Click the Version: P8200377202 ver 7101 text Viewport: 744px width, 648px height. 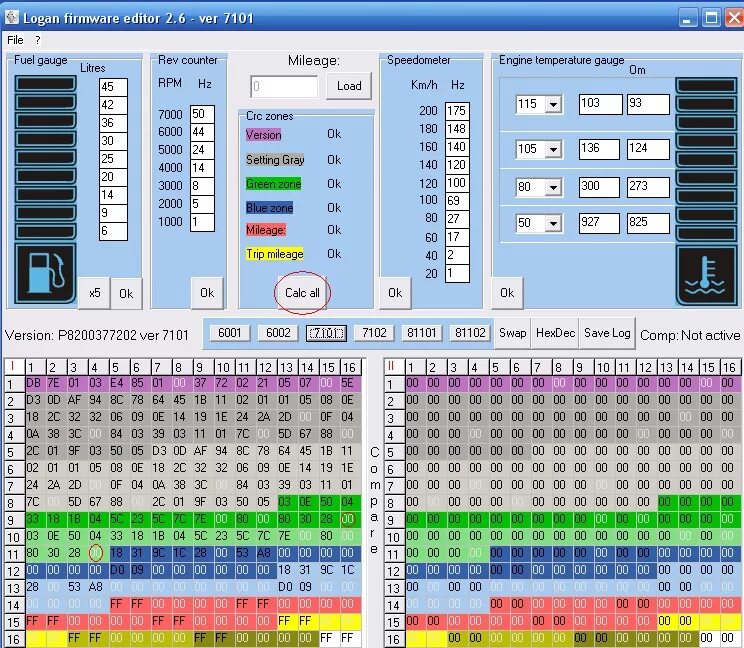tap(97, 335)
